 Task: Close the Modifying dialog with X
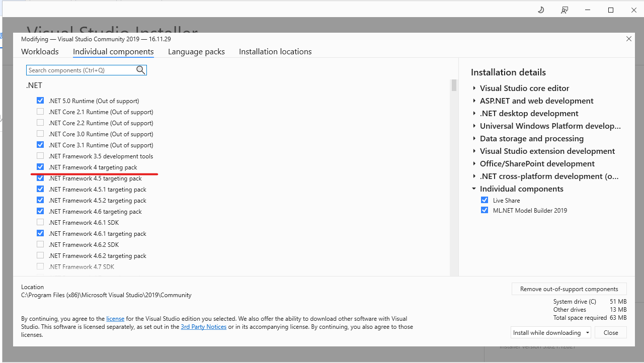(x=629, y=39)
